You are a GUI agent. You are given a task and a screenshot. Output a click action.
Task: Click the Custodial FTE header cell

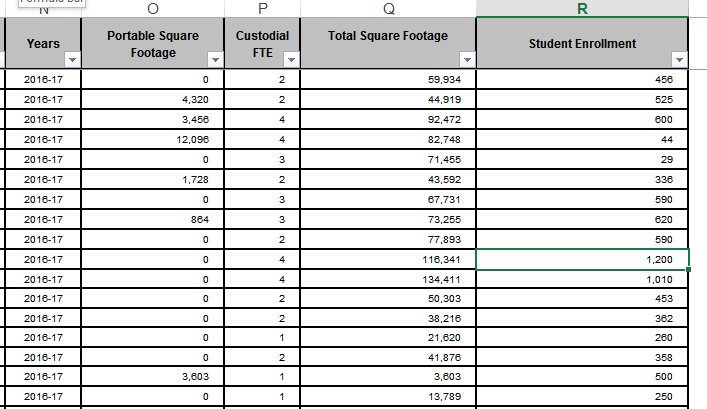[x=262, y=44]
